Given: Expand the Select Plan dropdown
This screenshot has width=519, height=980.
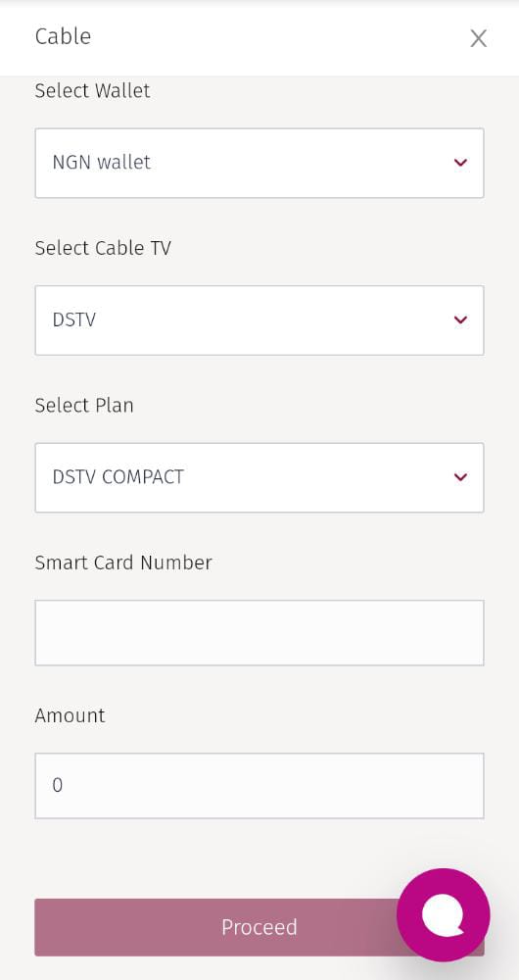Looking at the screenshot, I should (x=259, y=478).
